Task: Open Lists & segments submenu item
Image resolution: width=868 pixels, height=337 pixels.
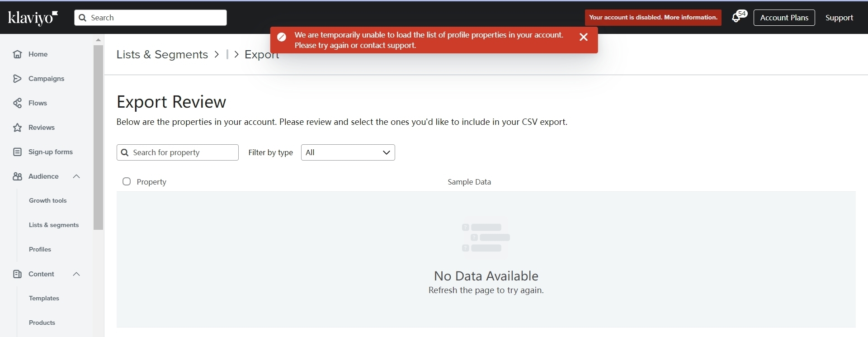Action: tap(54, 225)
